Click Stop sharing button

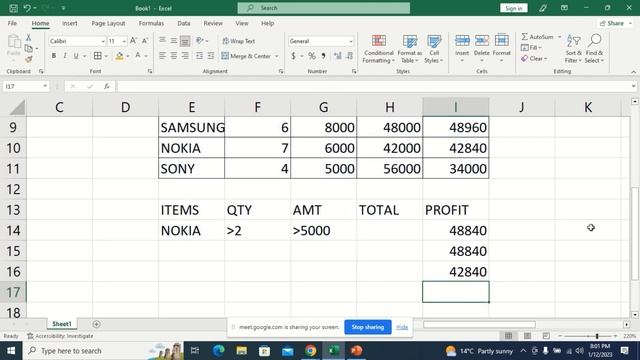pos(368,327)
